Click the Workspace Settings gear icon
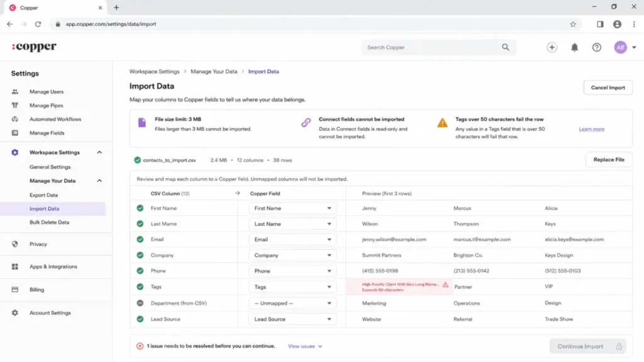Viewport: 644px width, 362px height. click(15, 152)
